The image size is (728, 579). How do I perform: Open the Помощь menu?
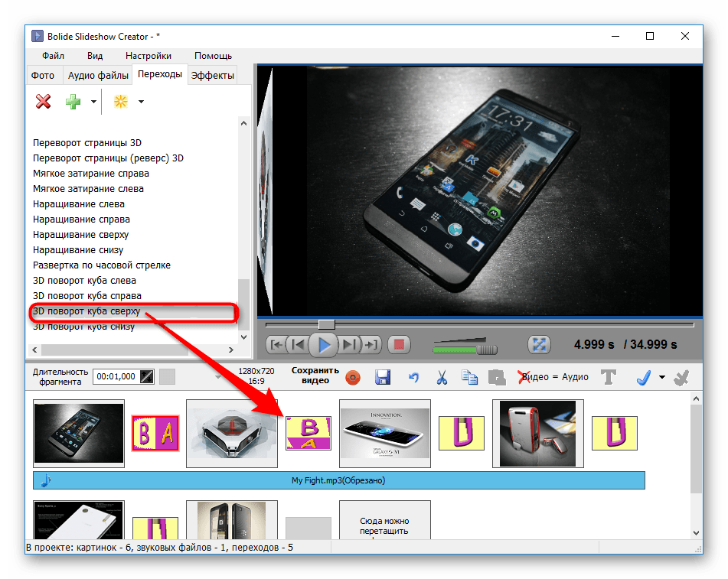pyautogui.click(x=213, y=56)
